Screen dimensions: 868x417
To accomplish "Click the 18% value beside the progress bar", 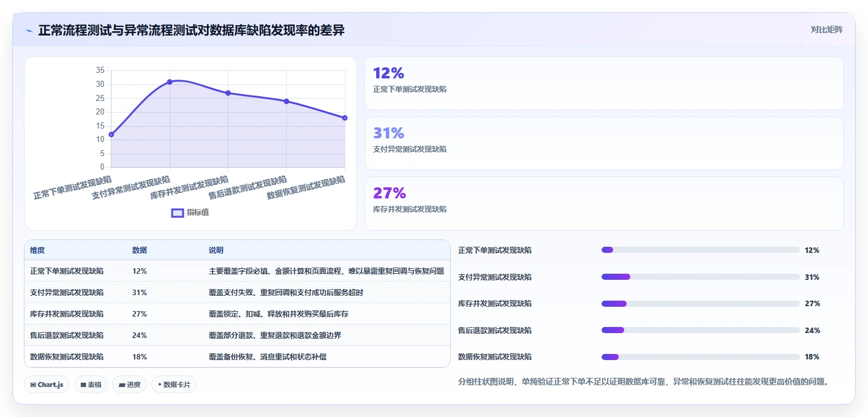I will pos(812,356).
